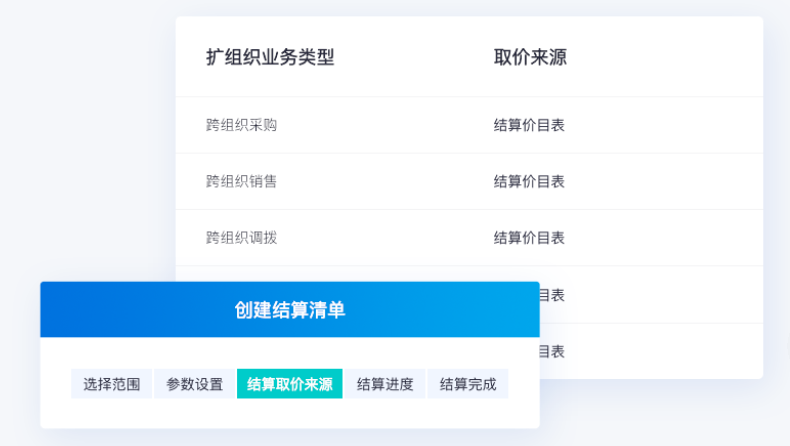Click empty right side of 跨组织销售 row
Image resolution: width=790 pixels, height=446 pixels.
pyautogui.click(x=665, y=181)
